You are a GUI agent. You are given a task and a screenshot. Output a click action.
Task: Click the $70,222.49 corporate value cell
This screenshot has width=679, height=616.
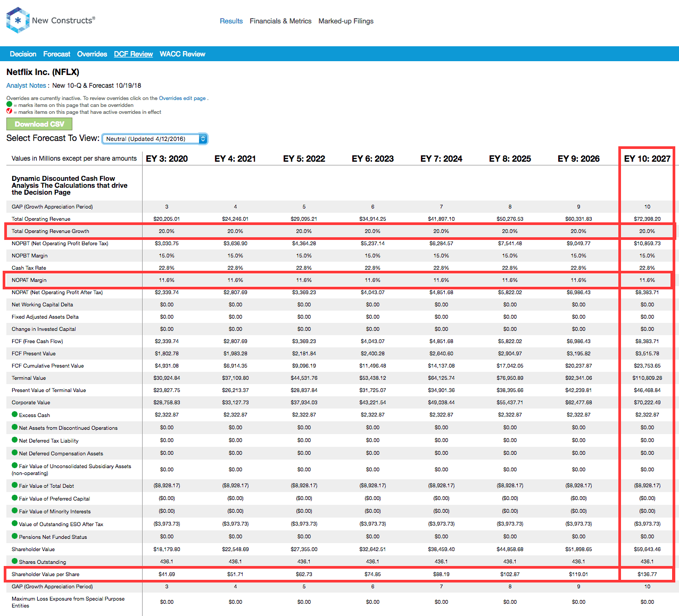pyautogui.click(x=647, y=403)
